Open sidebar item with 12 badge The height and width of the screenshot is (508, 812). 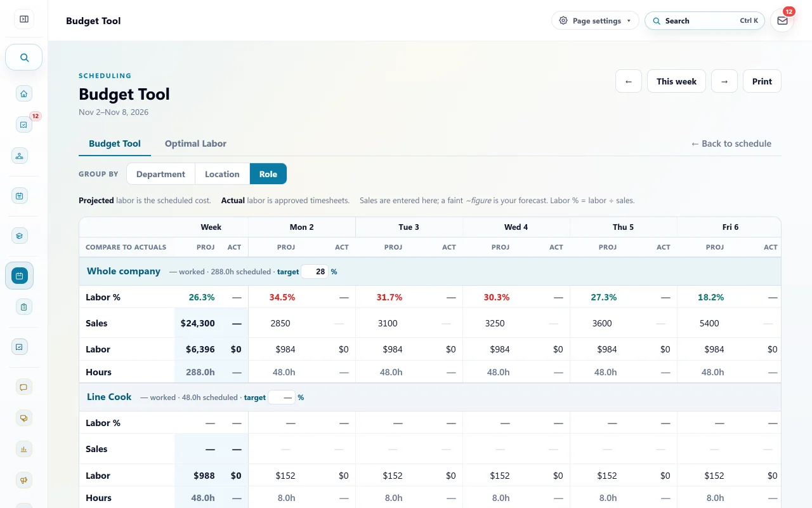pos(23,124)
